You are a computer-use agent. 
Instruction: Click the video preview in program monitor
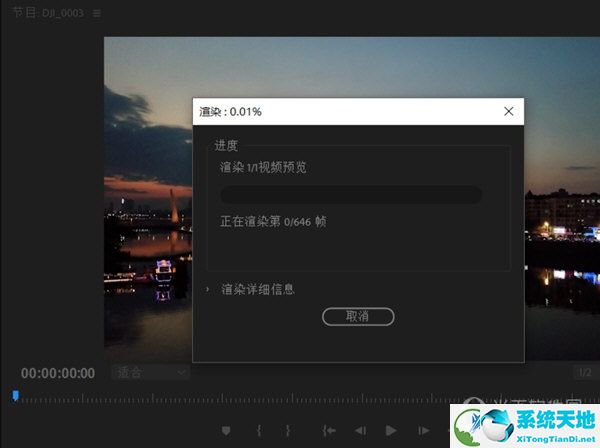coord(150,150)
